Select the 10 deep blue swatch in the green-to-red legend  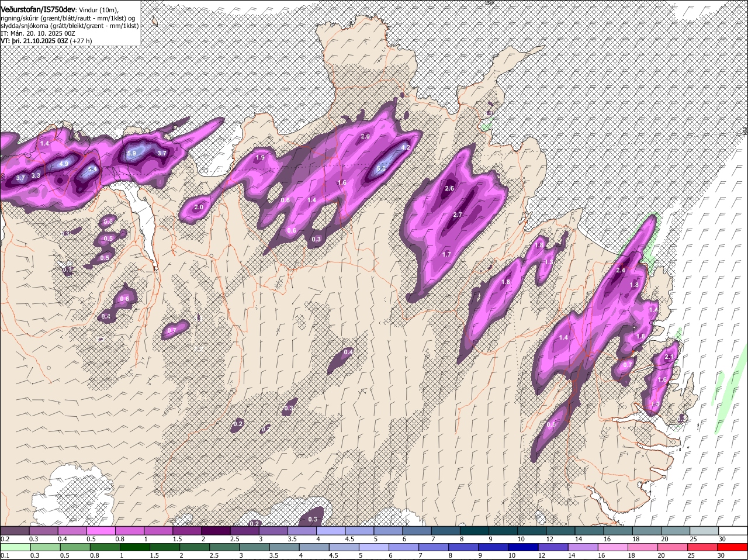524,548
